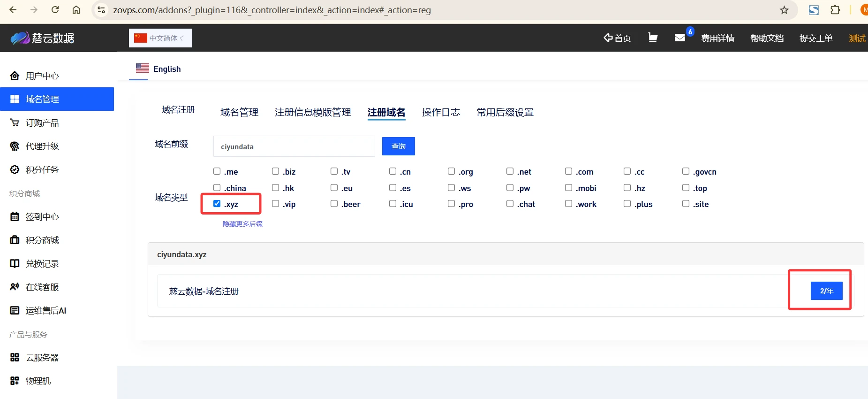Open the 中文简体 language dropdown
Image resolution: width=868 pixels, height=399 pixels.
pos(160,38)
